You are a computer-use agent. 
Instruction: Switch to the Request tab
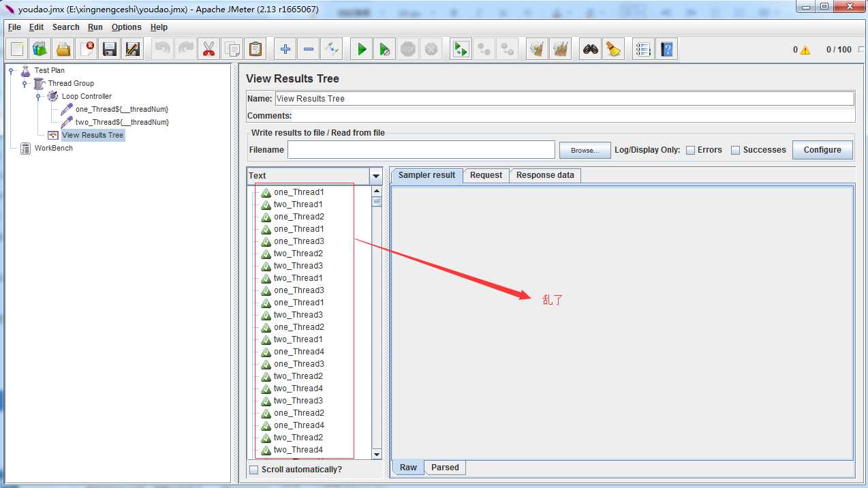[486, 175]
